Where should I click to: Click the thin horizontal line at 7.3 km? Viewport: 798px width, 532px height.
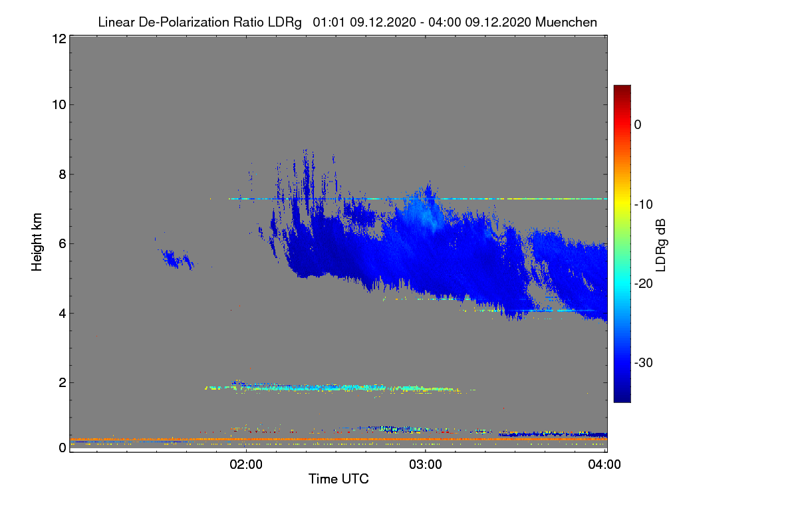click(418, 199)
